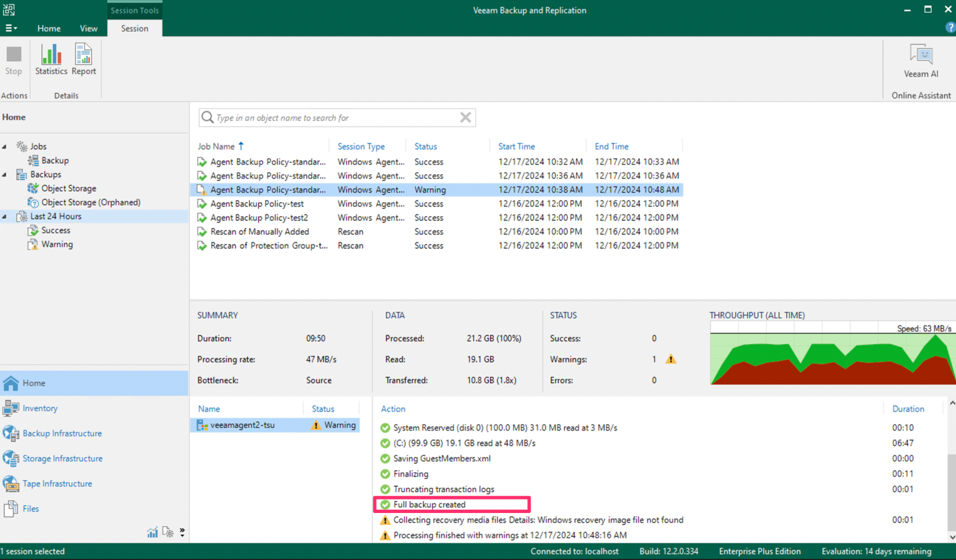Click the throughput speed chart
This screenshot has width=956, height=560.
(833, 353)
